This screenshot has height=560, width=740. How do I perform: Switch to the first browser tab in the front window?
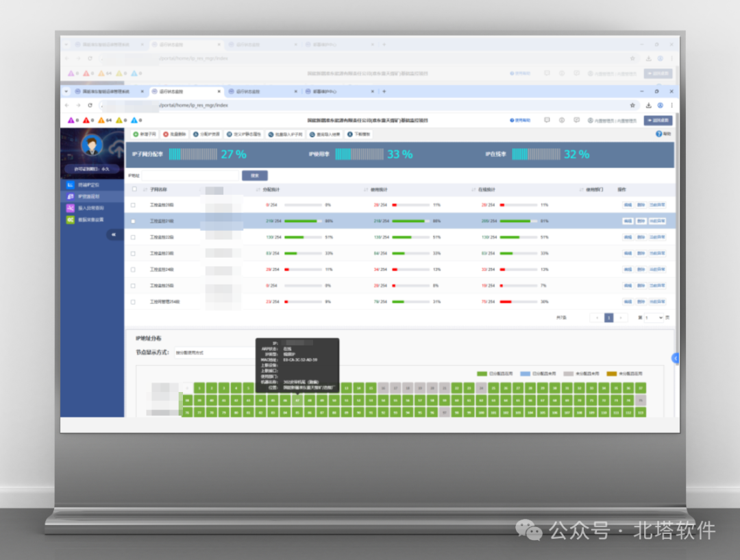click(110, 92)
